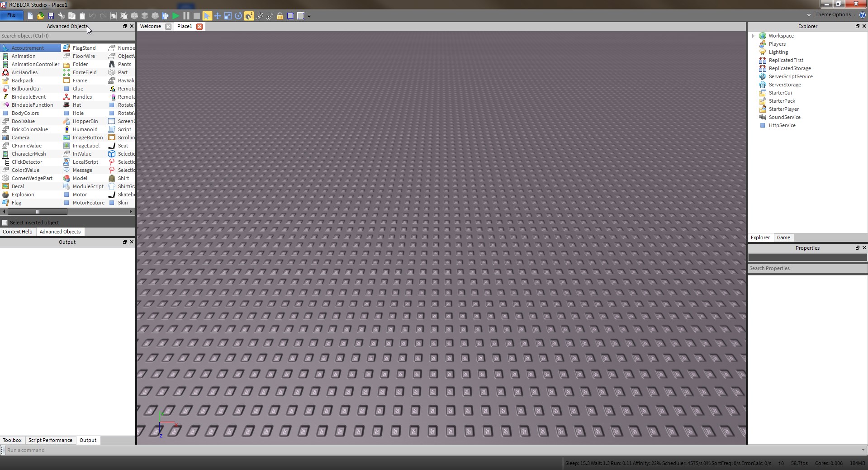
Task: Click the Group selection icon
Action: pyautogui.click(x=114, y=16)
